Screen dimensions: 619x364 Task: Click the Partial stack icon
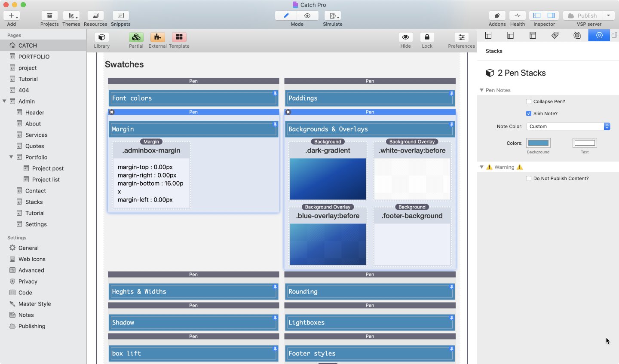136,37
